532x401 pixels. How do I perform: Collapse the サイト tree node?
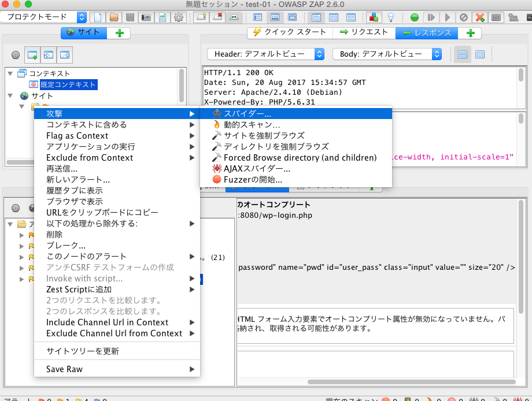click(x=10, y=95)
